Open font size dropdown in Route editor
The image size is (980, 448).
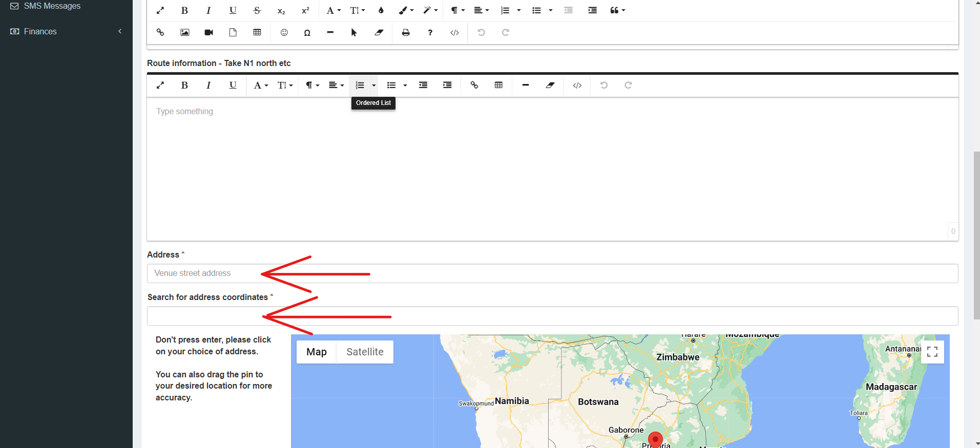[x=285, y=85]
